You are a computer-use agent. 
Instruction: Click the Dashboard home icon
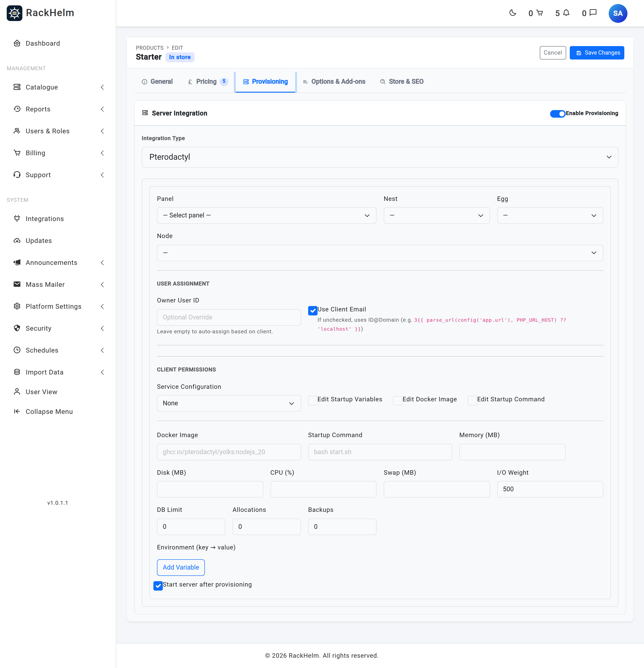pos(17,43)
